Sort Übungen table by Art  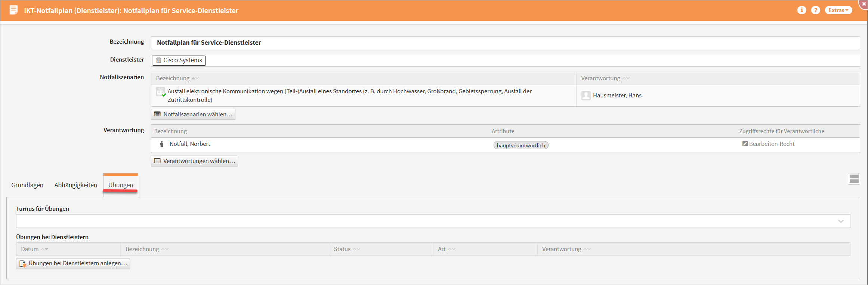click(447, 249)
